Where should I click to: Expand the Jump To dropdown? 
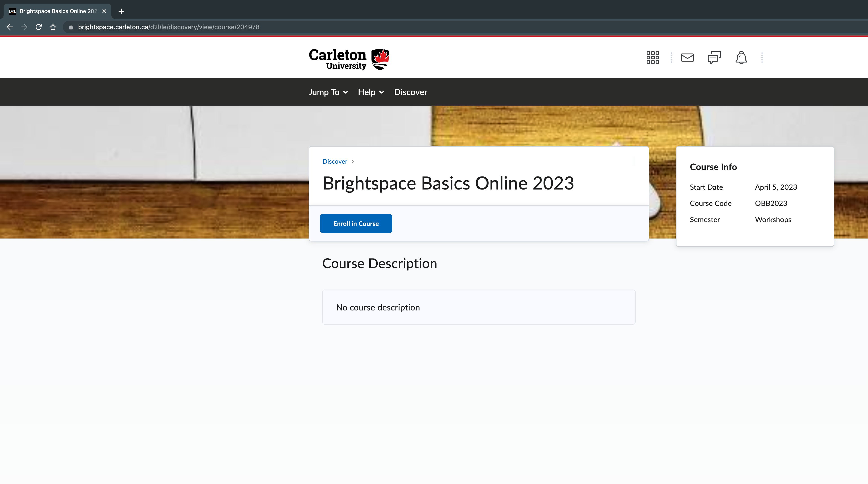pyautogui.click(x=328, y=92)
